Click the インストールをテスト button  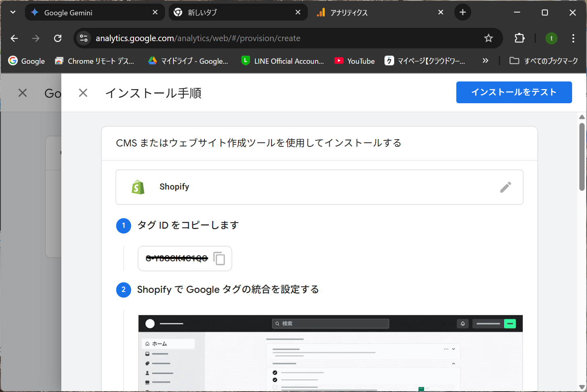pos(514,92)
